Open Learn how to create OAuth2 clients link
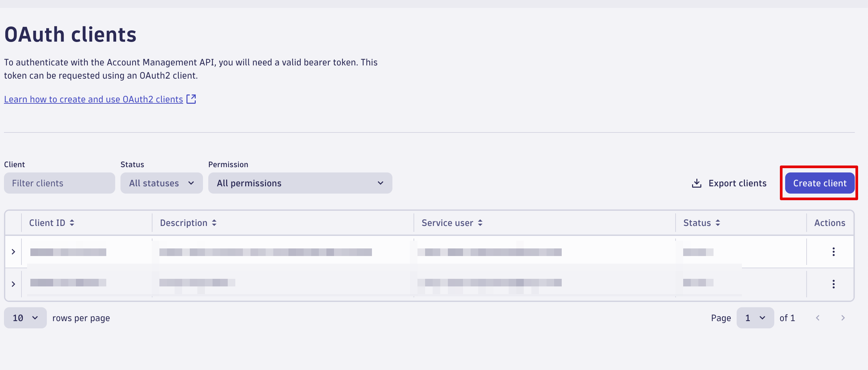The image size is (868, 370). pyautogui.click(x=93, y=99)
